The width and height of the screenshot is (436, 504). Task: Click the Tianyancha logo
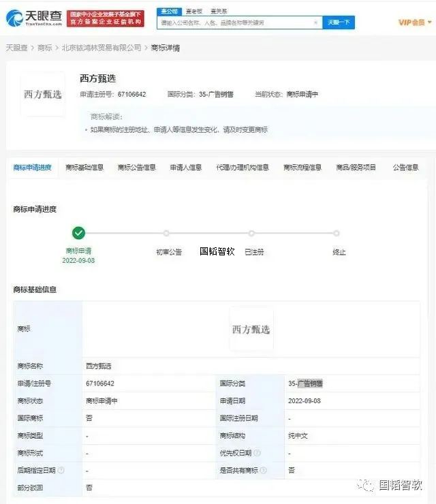[x=34, y=18]
